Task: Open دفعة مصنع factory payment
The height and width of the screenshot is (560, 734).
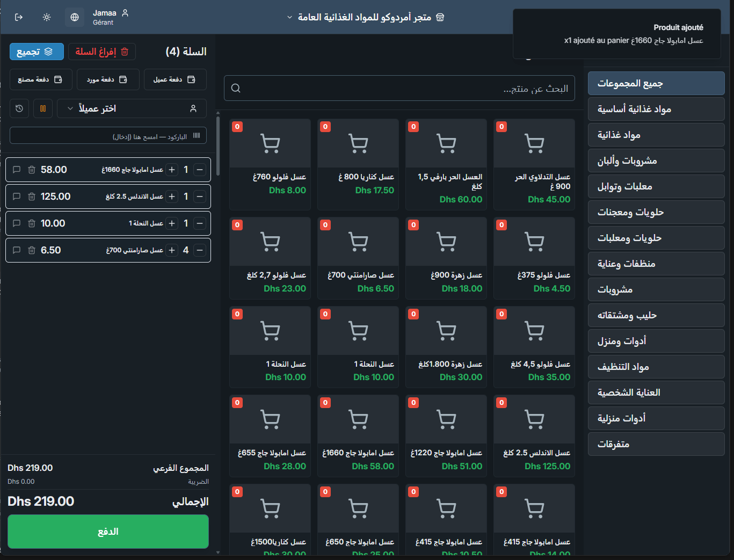Action: (x=41, y=79)
